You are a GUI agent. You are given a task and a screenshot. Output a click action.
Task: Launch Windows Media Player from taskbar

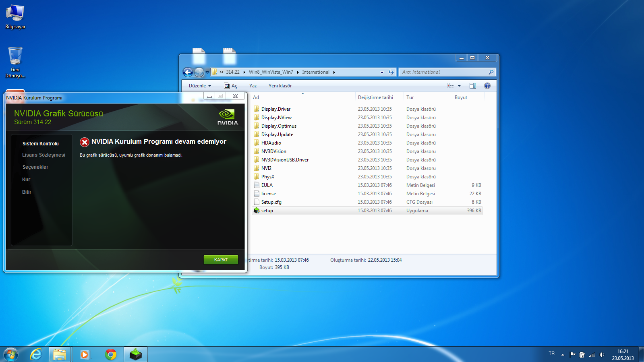coord(85,354)
